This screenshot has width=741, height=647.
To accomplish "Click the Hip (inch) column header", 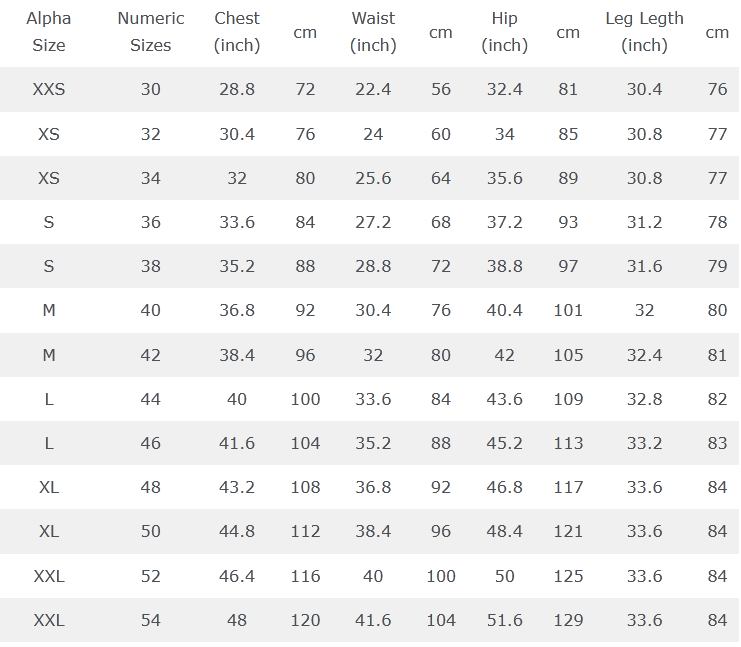I will 505,32.
